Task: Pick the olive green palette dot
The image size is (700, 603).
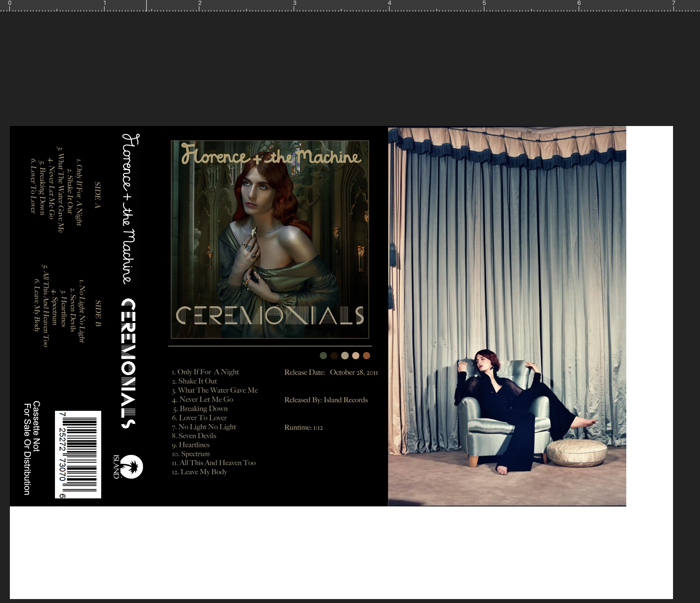Action: pos(323,356)
